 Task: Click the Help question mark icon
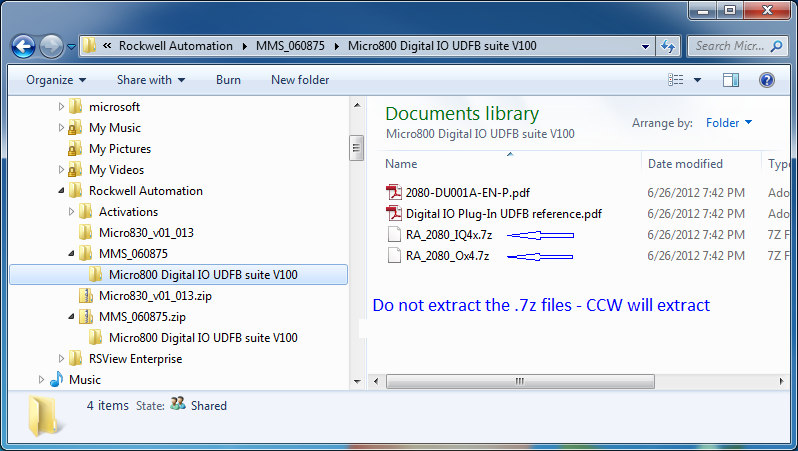[x=767, y=80]
